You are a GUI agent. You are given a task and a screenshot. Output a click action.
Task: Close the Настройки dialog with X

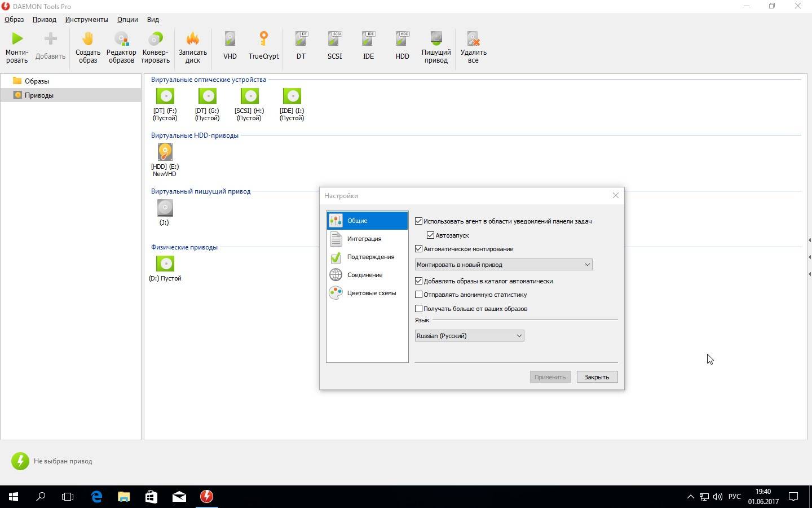[x=615, y=195]
